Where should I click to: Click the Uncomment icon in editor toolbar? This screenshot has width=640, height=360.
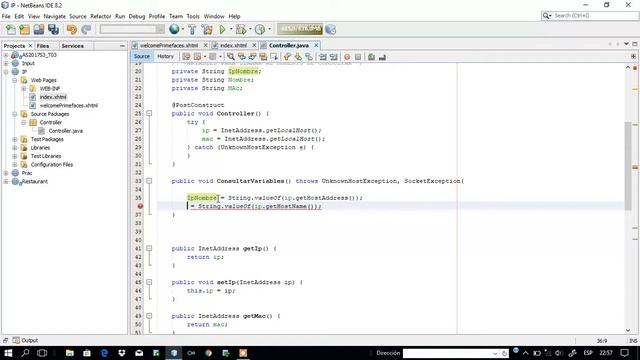coord(382,57)
